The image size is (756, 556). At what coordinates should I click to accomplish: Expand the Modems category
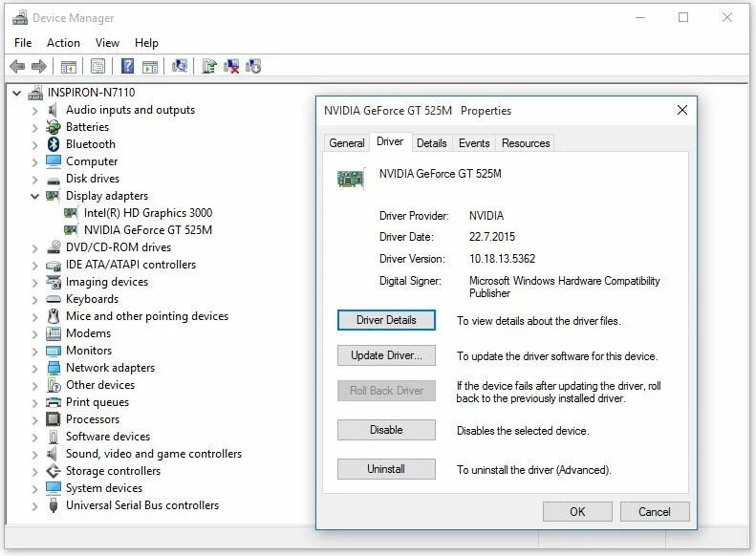(x=34, y=334)
